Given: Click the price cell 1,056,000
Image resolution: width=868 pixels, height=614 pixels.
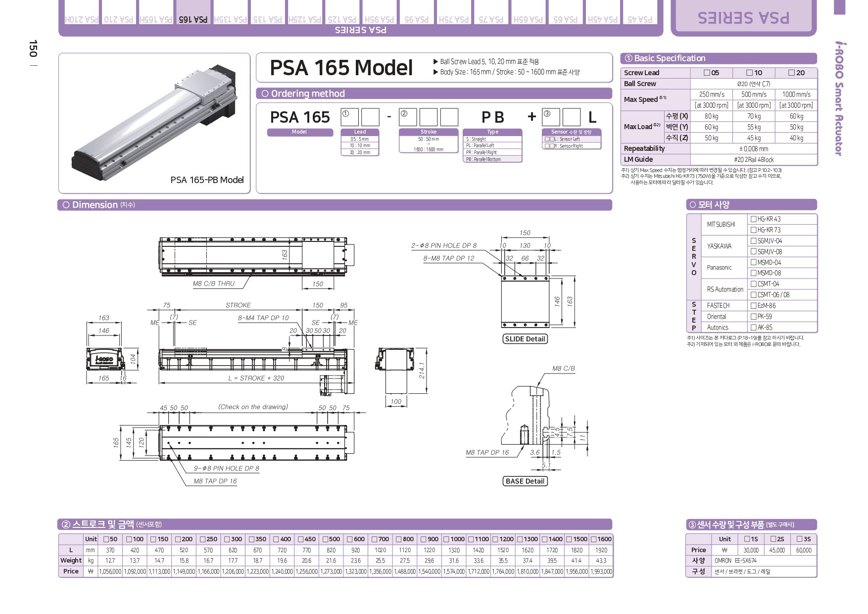Looking at the screenshot, I should (110, 571).
